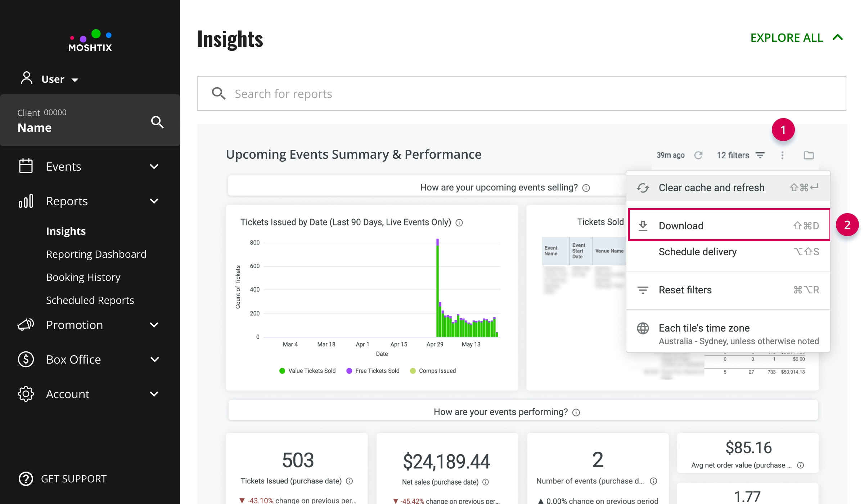Image resolution: width=864 pixels, height=504 pixels.
Task: Show info for Net sales purchase date
Action: point(486,482)
